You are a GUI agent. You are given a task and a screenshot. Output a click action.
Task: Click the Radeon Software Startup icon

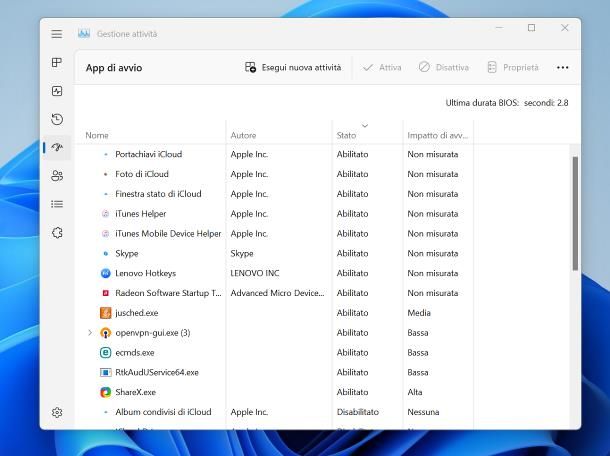105,293
